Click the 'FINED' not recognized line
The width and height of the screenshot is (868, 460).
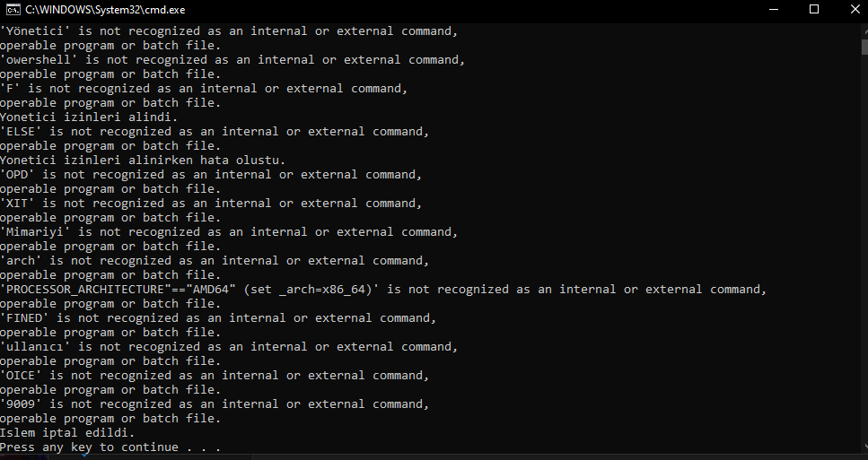[217, 318]
